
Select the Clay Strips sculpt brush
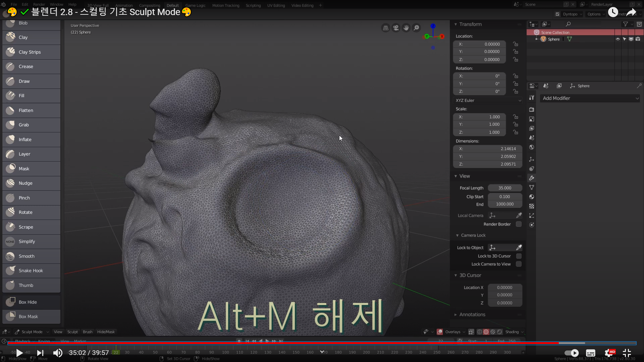coord(31,52)
